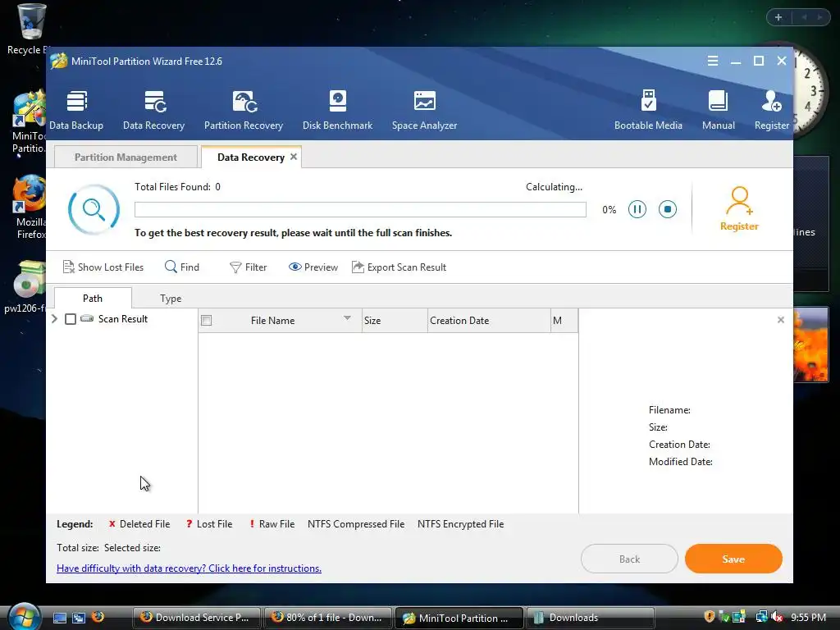The height and width of the screenshot is (630, 840).
Task: Open Mozilla Firefox desktop icon
Action: [x=30, y=206]
